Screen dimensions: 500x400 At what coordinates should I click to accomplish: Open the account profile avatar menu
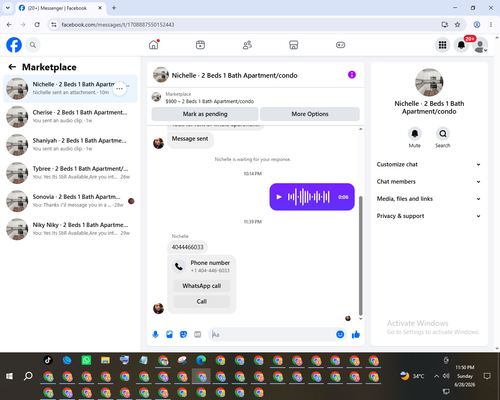click(x=480, y=45)
